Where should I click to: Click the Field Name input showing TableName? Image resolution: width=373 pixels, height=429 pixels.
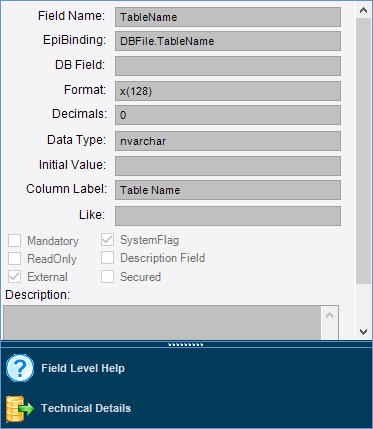pyautogui.click(x=228, y=17)
